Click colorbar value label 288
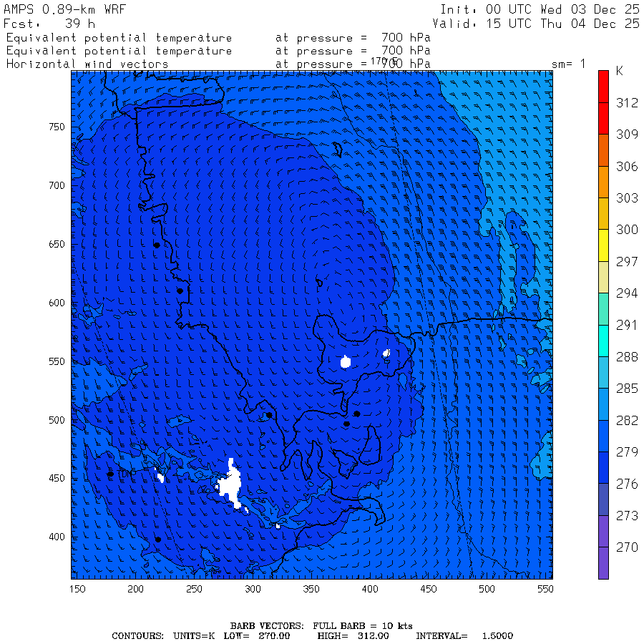Screen dimensions: 644x644 tap(627, 356)
